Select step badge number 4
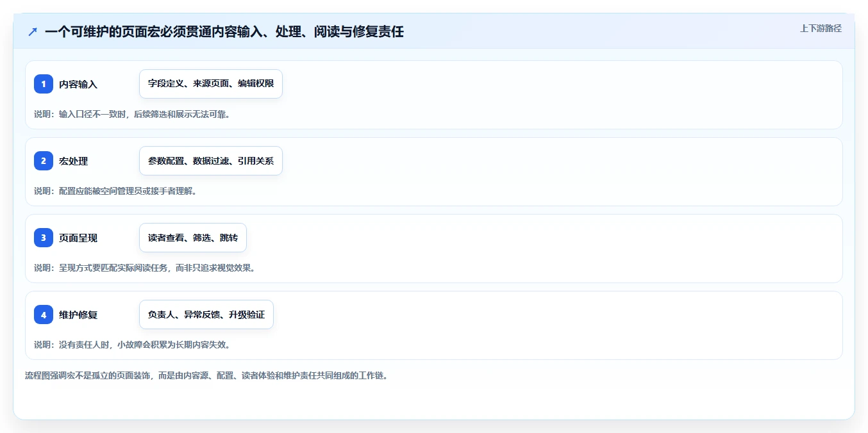This screenshot has height=433, width=868. [44, 315]
